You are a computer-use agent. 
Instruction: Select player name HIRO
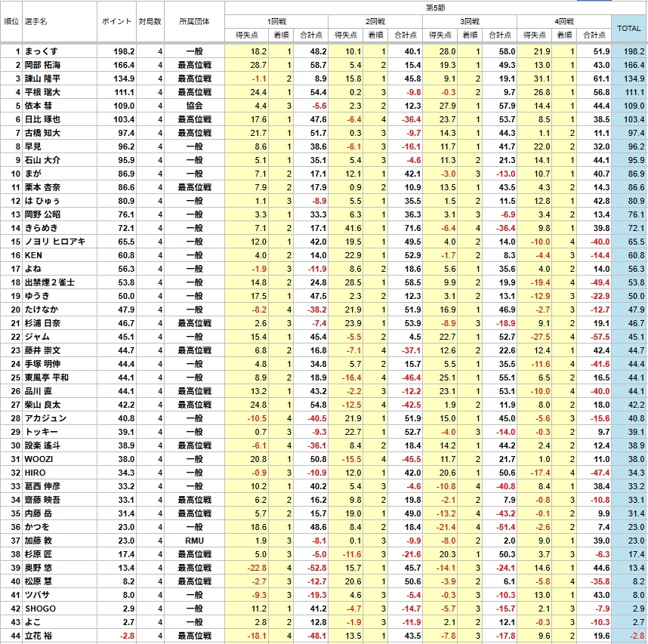click(x=35, y=473)
